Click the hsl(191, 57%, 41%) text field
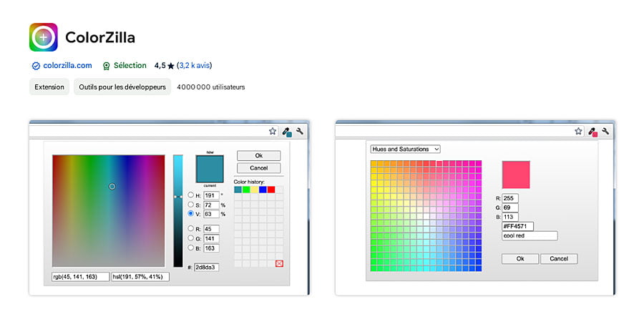Screen dimensions: 644x322 pos(140,277)
